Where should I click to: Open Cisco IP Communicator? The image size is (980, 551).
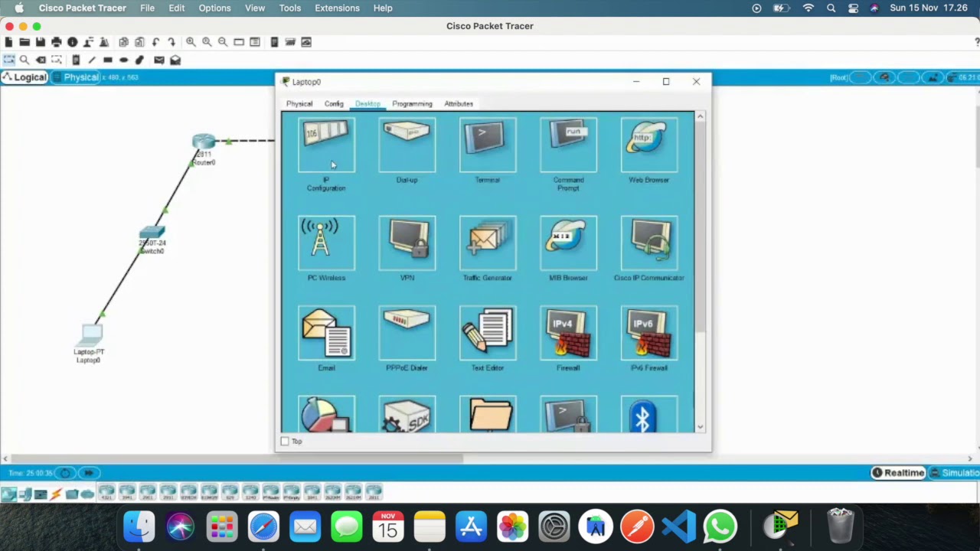coord(648,243)
